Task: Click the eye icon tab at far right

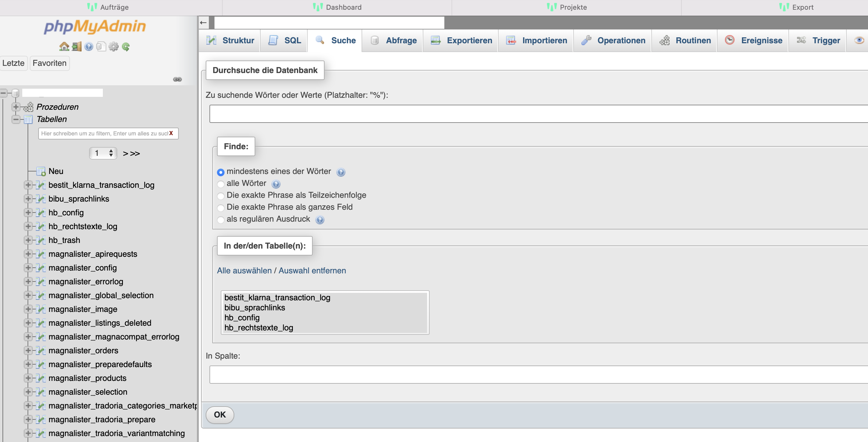Action: [x=859, y=40]
